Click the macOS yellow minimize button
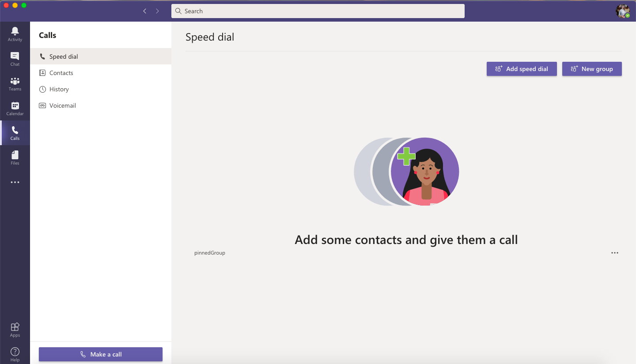The width and height of the screenshot is (636, 364). [15, 5]
